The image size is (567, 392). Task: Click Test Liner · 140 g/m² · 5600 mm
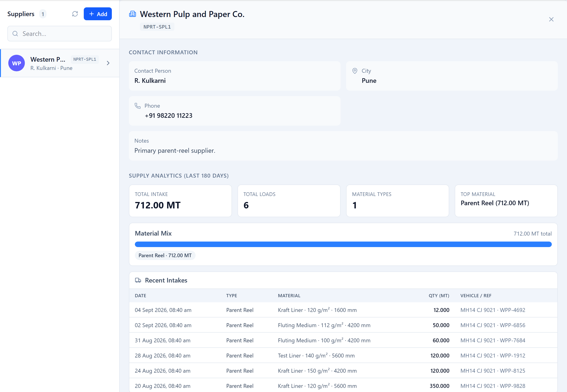tap(316, 356)
